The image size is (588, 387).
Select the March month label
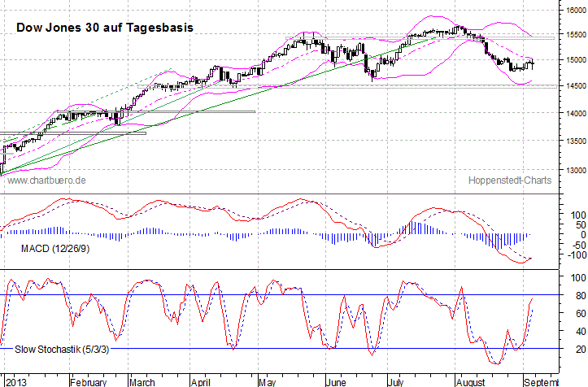[142, 382]
